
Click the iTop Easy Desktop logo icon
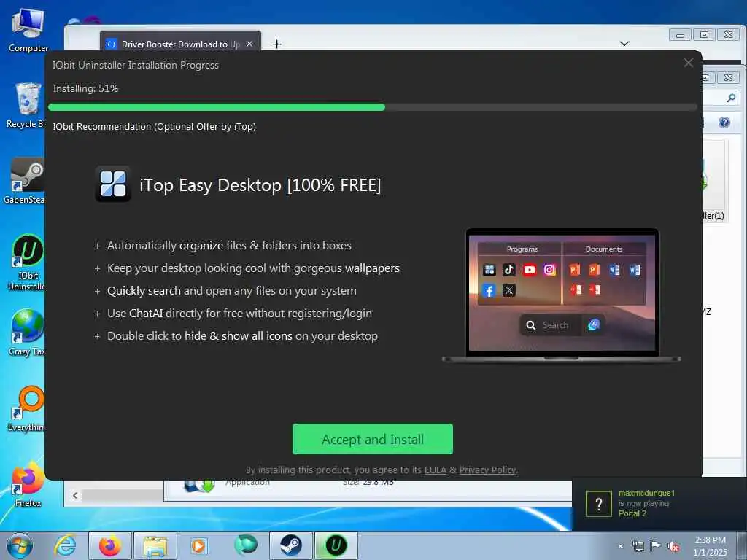[x=113, y=184]
